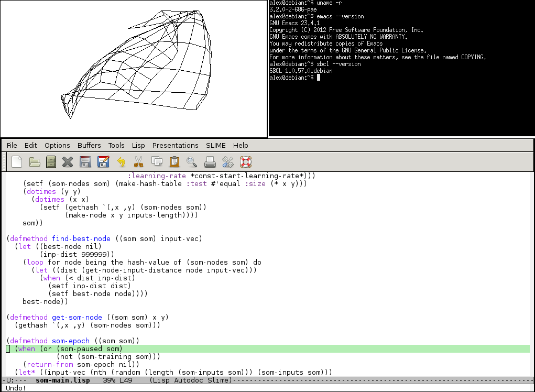
Task: Open the File menu
Action: point(12,145)
